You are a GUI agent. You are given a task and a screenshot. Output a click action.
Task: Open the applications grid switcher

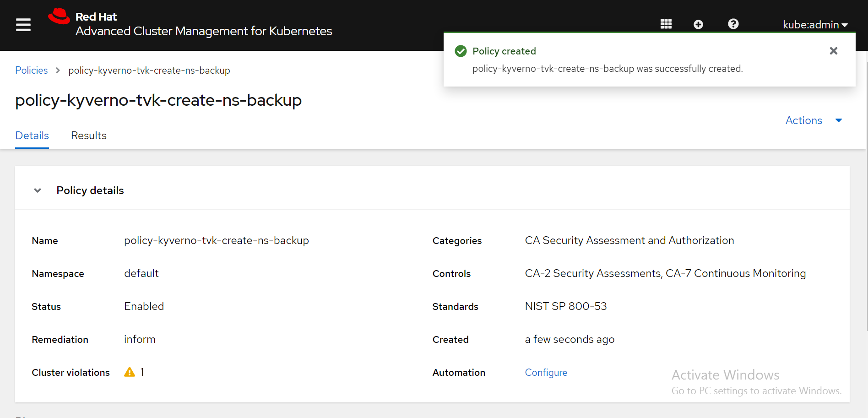tap(666, 24)
